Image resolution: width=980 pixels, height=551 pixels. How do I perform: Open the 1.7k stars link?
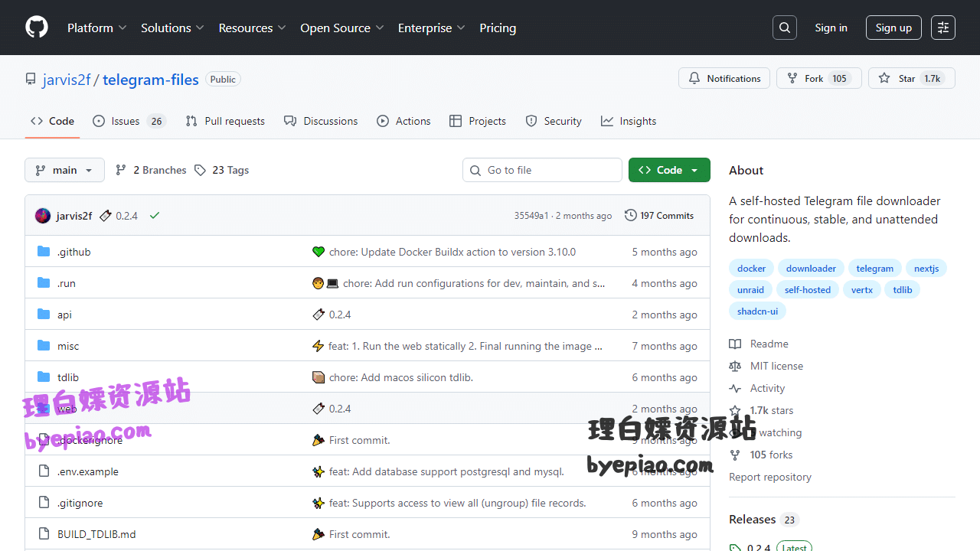pos(771,410)
